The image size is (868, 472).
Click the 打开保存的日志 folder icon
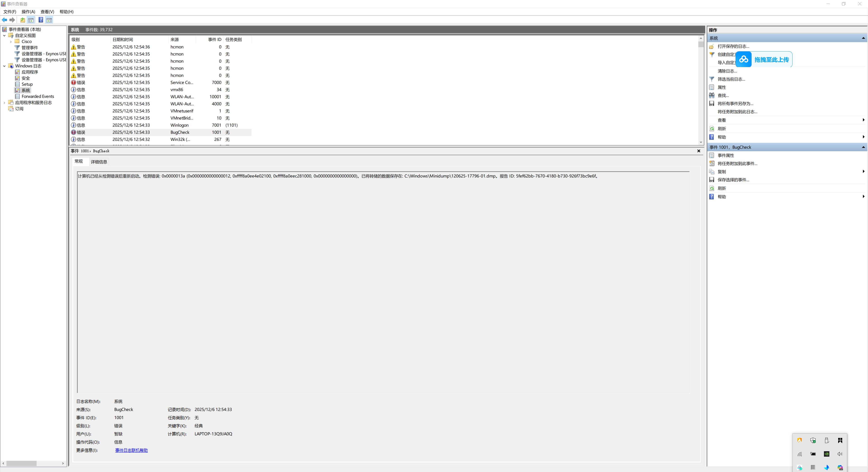coord(712,47)
